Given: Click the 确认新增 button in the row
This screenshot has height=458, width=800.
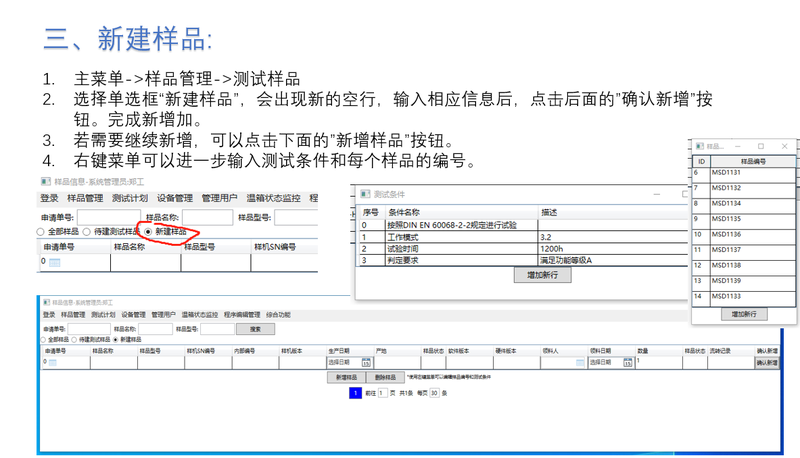Looking at the screenshot, I should (767, 363).
